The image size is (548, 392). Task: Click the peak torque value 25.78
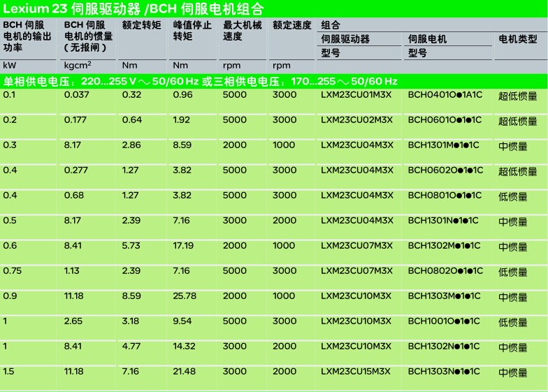(185, 296)
